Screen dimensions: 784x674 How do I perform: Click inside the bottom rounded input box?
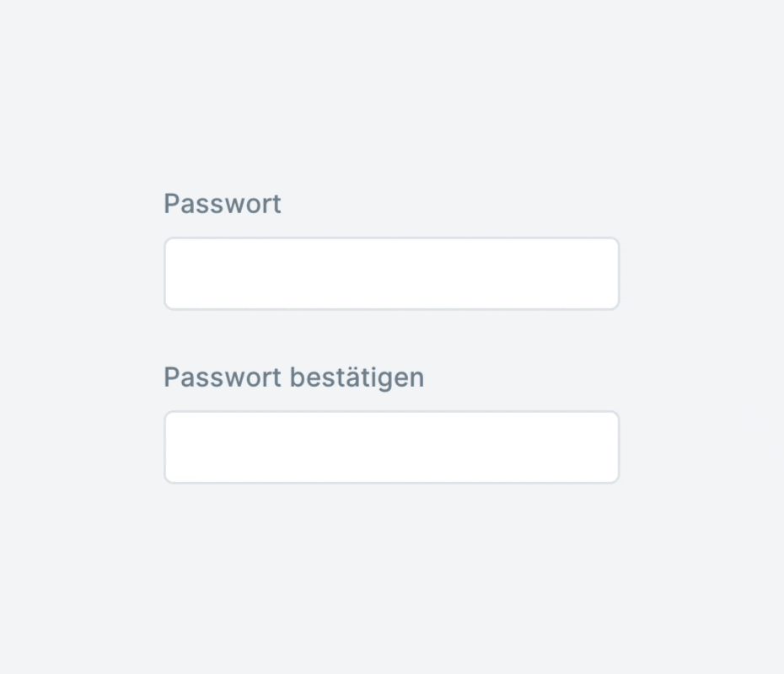391,447
